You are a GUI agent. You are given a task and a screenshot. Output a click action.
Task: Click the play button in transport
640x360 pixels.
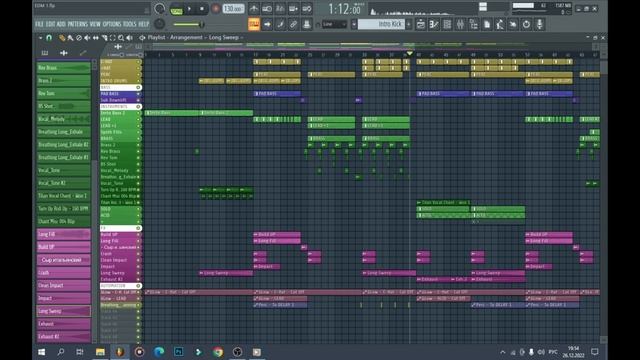click(189, 9)
